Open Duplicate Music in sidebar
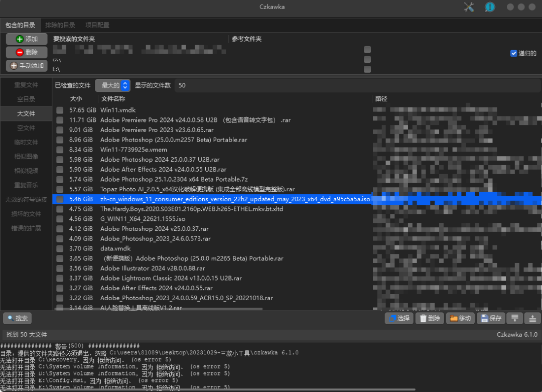Image resolution: width=542 pixels, height=392 pixels. point(26,185)
